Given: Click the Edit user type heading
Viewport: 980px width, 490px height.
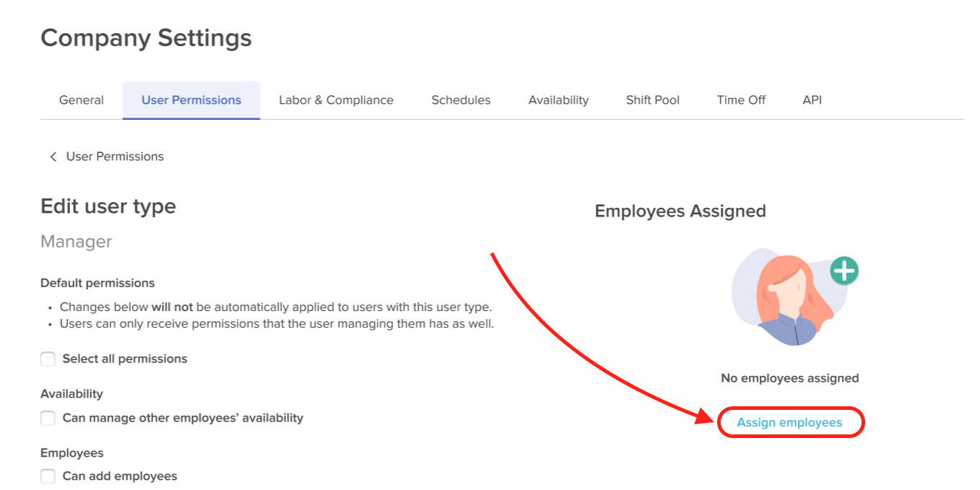Looking at the screenshot, I should (108, 206).
